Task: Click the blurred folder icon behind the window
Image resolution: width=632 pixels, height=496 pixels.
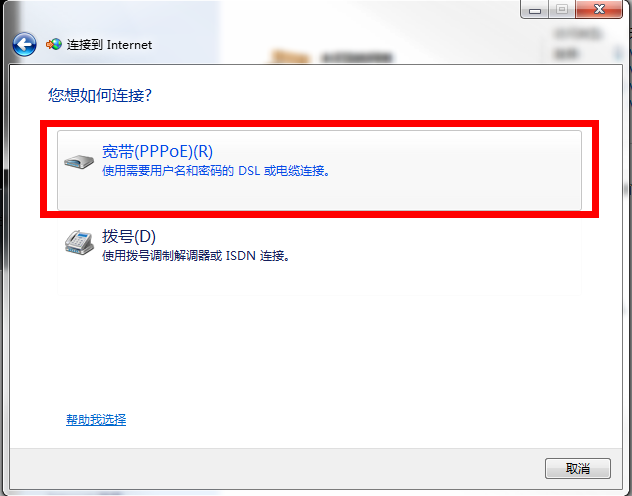Action: pos(290,56)
